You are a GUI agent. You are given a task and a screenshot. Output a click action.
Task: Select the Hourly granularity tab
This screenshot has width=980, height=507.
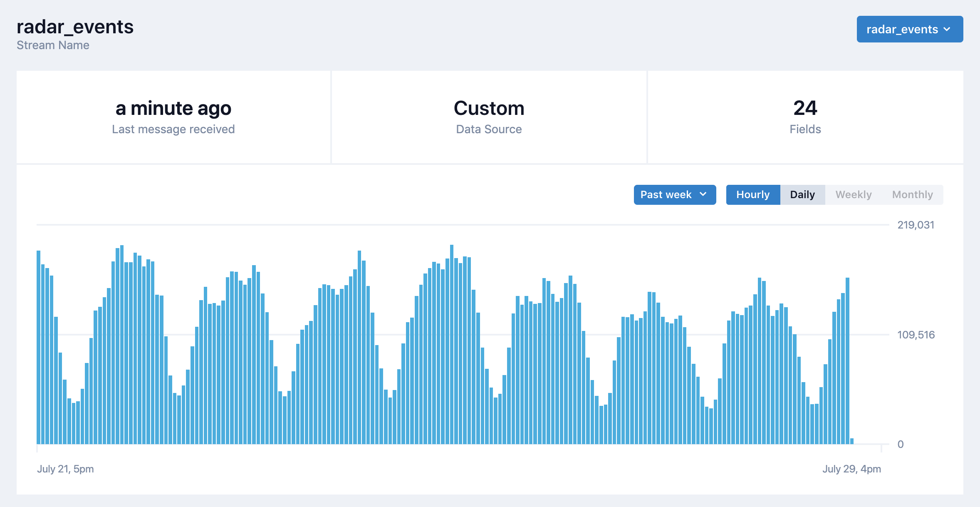tap(753, 195)
